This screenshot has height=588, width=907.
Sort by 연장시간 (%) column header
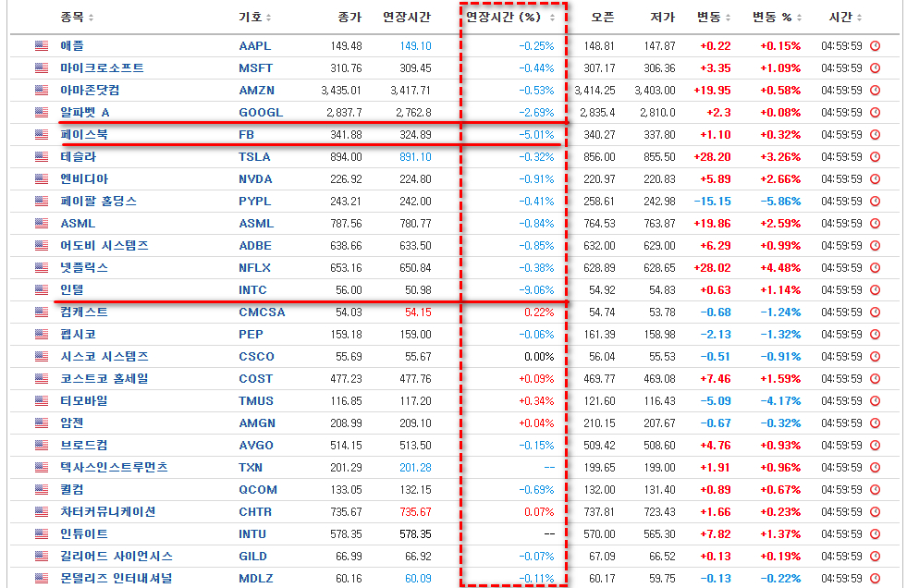510,18
